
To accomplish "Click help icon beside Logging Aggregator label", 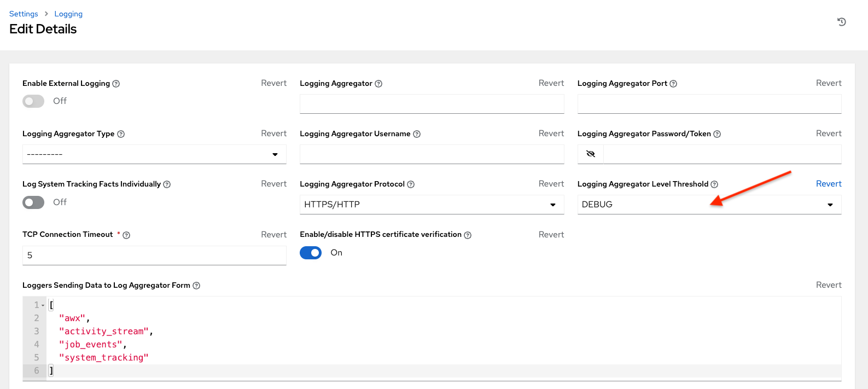I will [378, 84].
